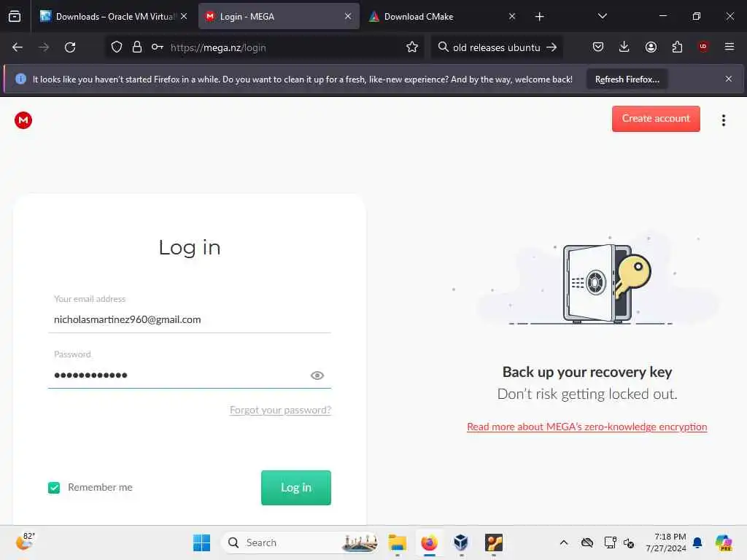Toggle the Remember me checkbox
Image resolution: width=747 pixels, height=560 pixels.
[x=54, y=488]
